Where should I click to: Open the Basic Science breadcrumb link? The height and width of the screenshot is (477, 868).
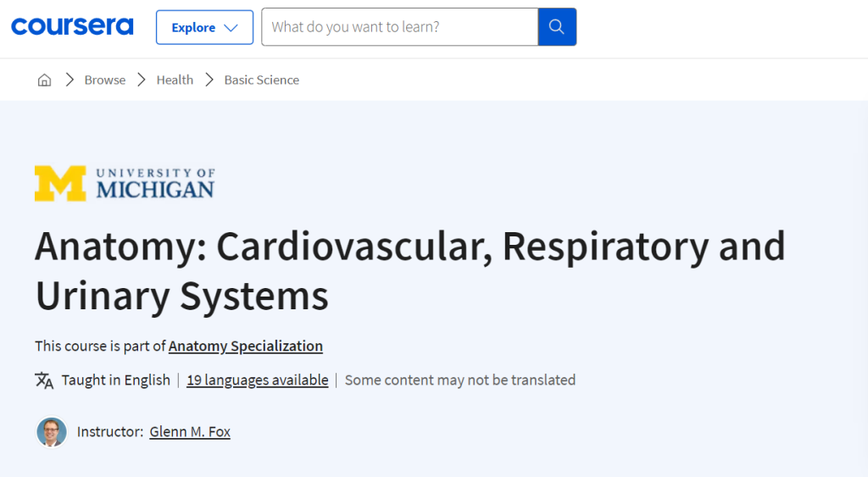(261, 80)
